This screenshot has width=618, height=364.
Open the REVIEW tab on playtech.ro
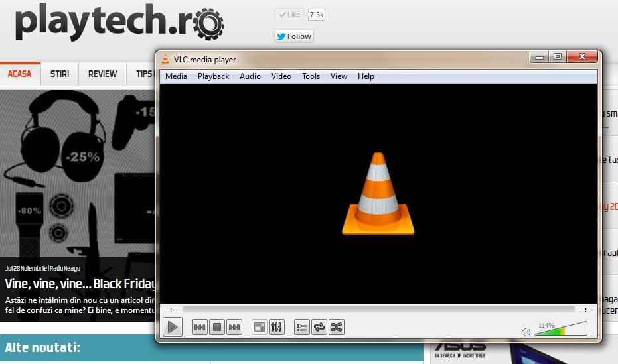102,74
